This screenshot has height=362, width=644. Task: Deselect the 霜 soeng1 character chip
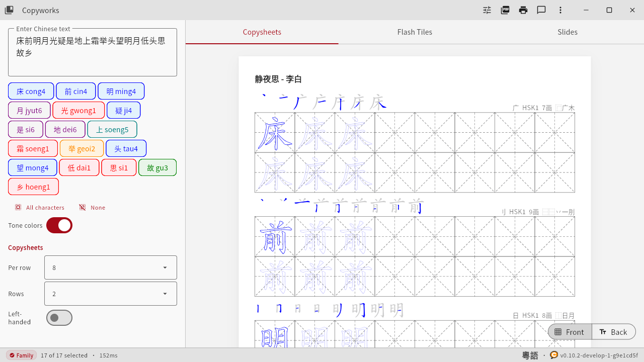[32, 148]
